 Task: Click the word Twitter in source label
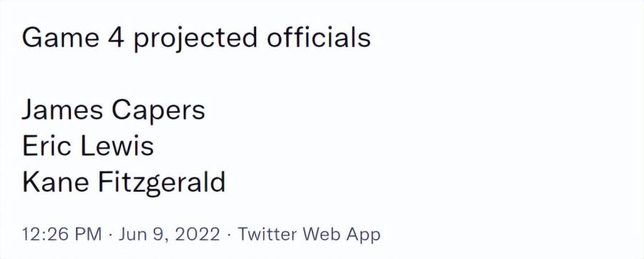point(270,235)
